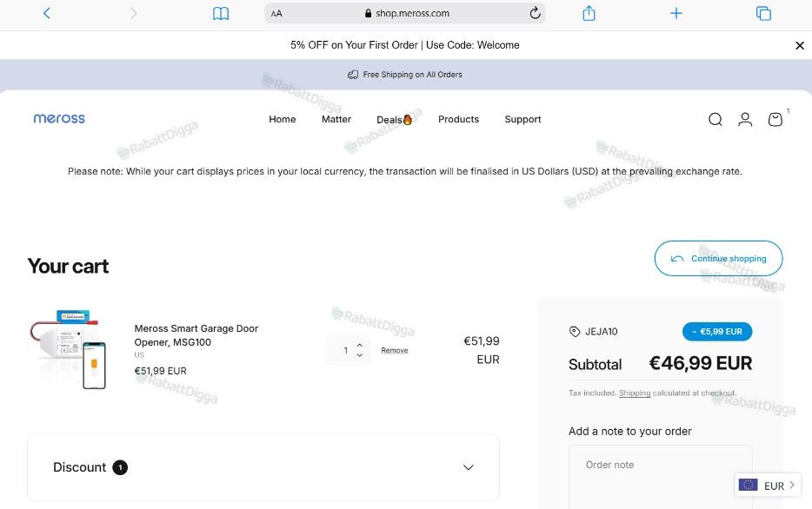The width and height of the screenshot is (812, 509).
Task: Open the shopping cart bag icon
Action: point(775,120)
